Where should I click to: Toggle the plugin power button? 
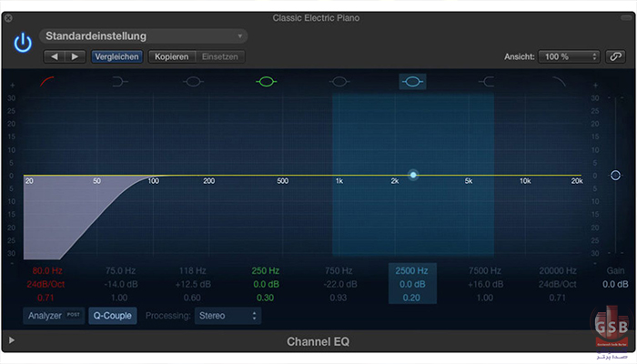pos(22,42)
